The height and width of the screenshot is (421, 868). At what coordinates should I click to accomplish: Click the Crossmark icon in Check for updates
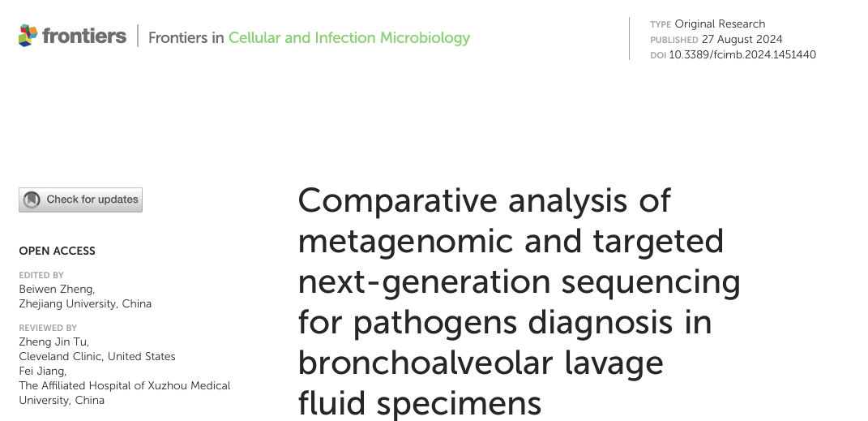32,200
